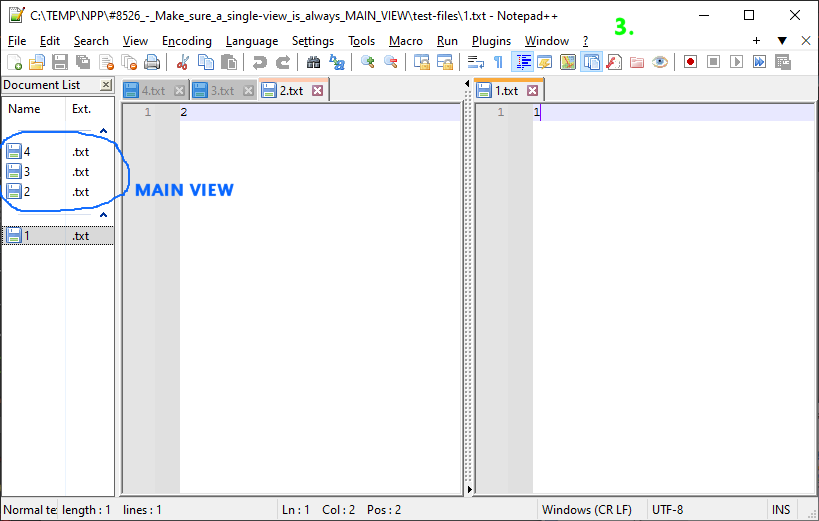Toggle Word Wrap in the toolbar
This screenshot has width=819, height=521.
(x=476, y=62)
